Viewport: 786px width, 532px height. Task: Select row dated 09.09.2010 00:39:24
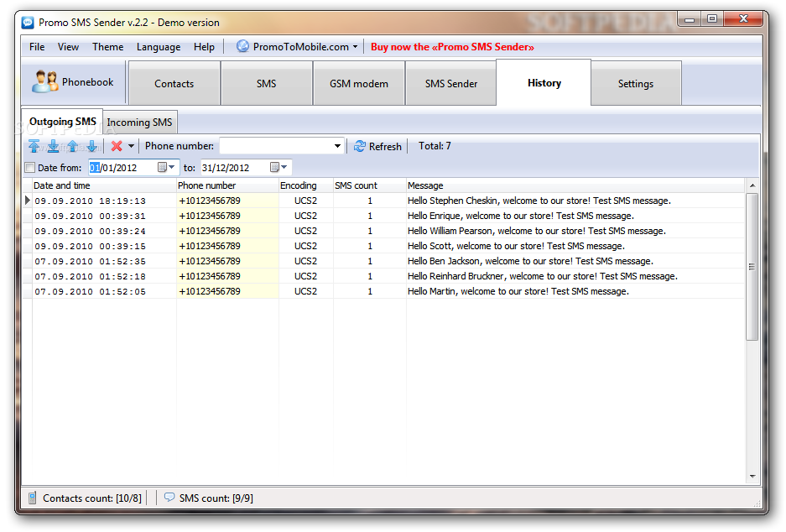pos(383,231)
